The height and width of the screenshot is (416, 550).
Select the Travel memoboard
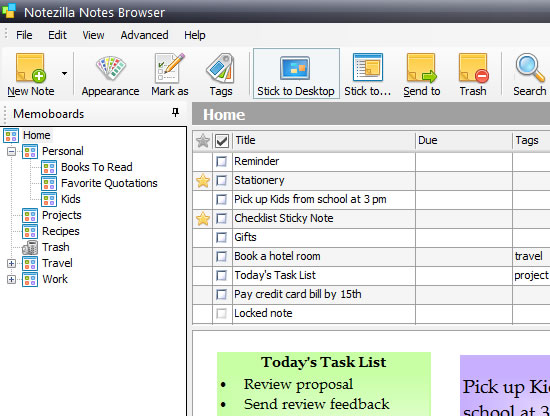coord(57,263)
